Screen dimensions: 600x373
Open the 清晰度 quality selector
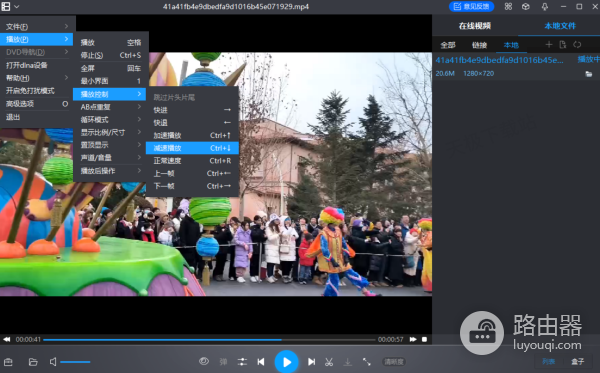point(394,362)
